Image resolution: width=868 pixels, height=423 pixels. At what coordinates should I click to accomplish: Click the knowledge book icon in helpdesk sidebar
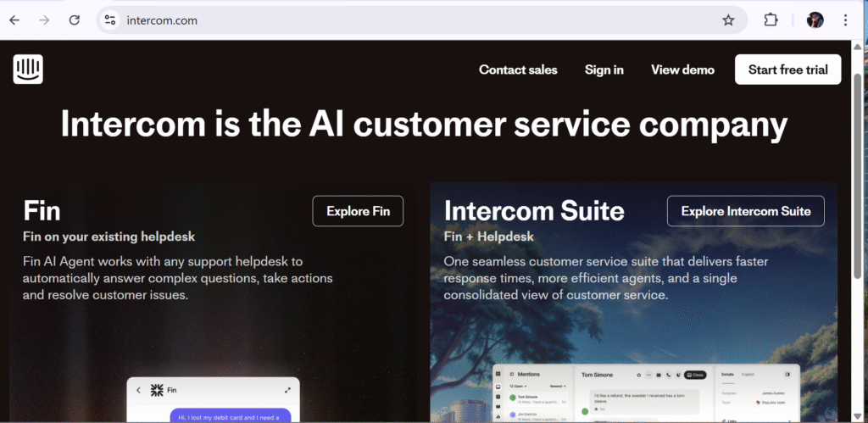(x=498, y=406)
